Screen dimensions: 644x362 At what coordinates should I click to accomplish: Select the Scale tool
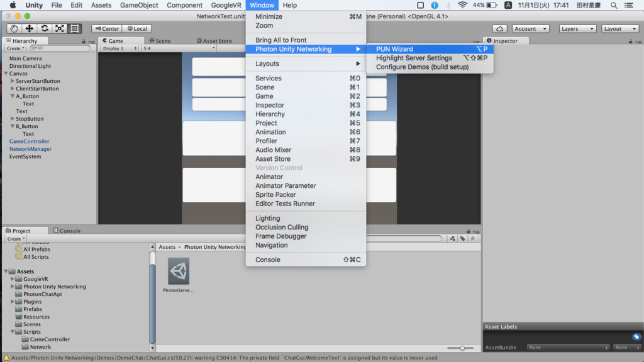pyautogui.click(x=60, y=29)
